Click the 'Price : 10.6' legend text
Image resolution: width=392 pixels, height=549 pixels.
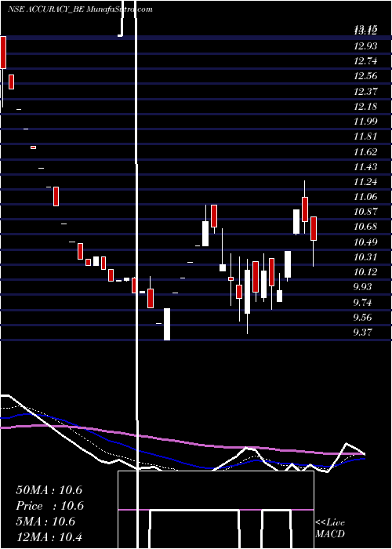50,506
